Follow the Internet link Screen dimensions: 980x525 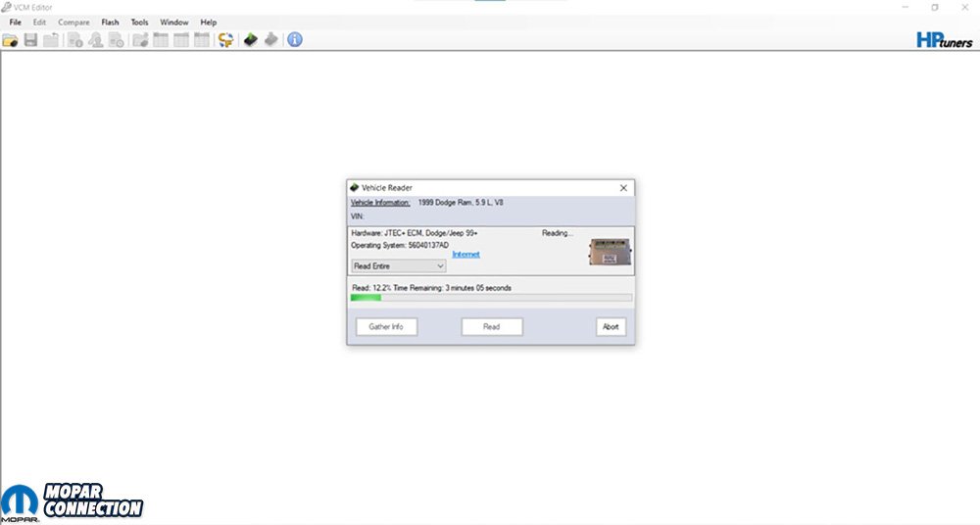466,255
